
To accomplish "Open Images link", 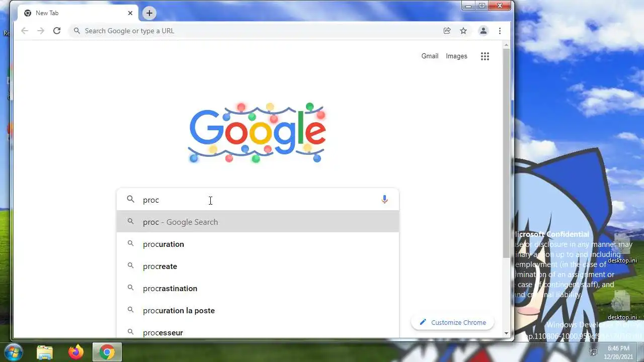I will coord(456,56).
